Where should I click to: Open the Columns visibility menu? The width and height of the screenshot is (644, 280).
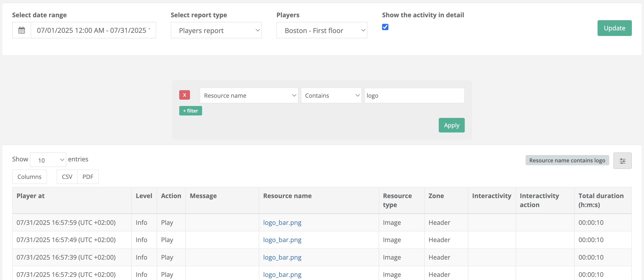coord(29,177)
